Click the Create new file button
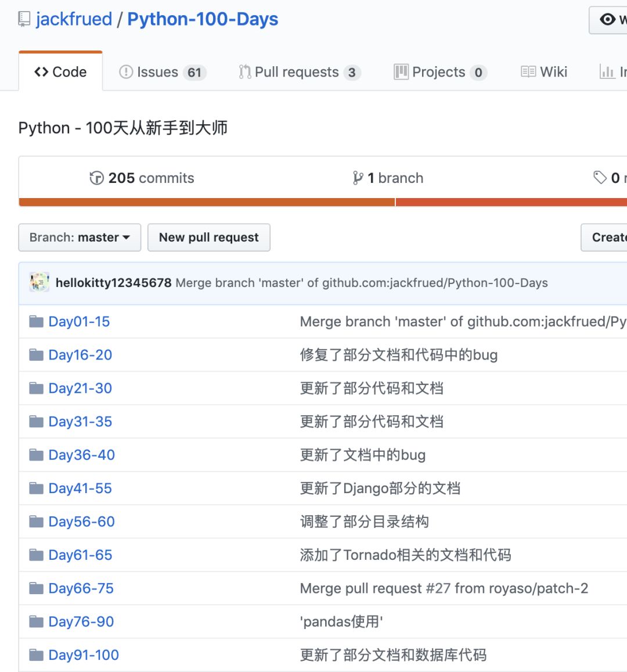This screenshot has height=672, width=627. (604, 238)
